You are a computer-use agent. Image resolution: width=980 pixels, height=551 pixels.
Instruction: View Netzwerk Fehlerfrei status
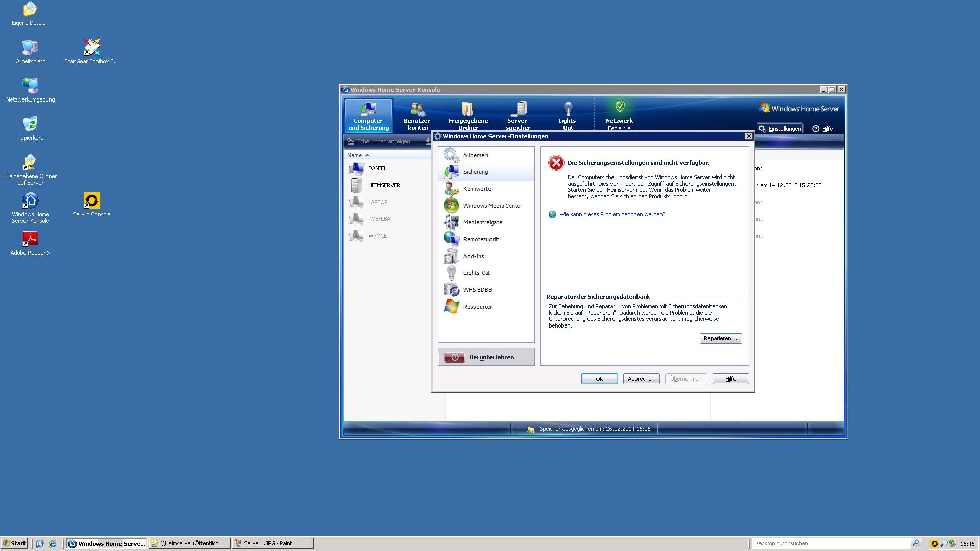pyautogui.click(x=619, y=116)
